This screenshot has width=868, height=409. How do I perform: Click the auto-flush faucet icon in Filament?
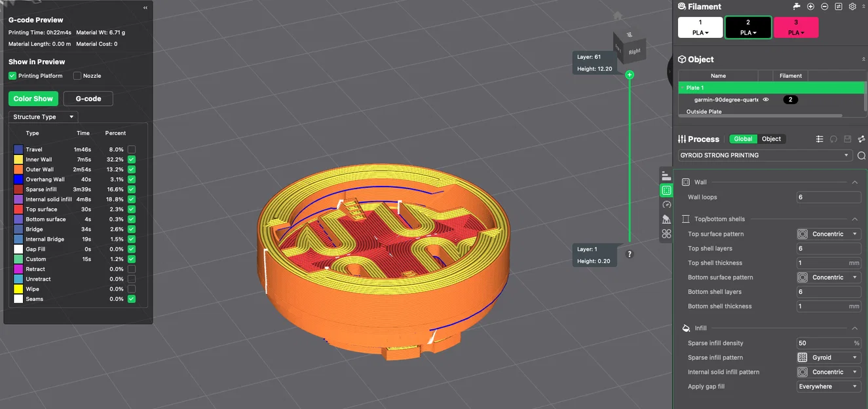797,7
